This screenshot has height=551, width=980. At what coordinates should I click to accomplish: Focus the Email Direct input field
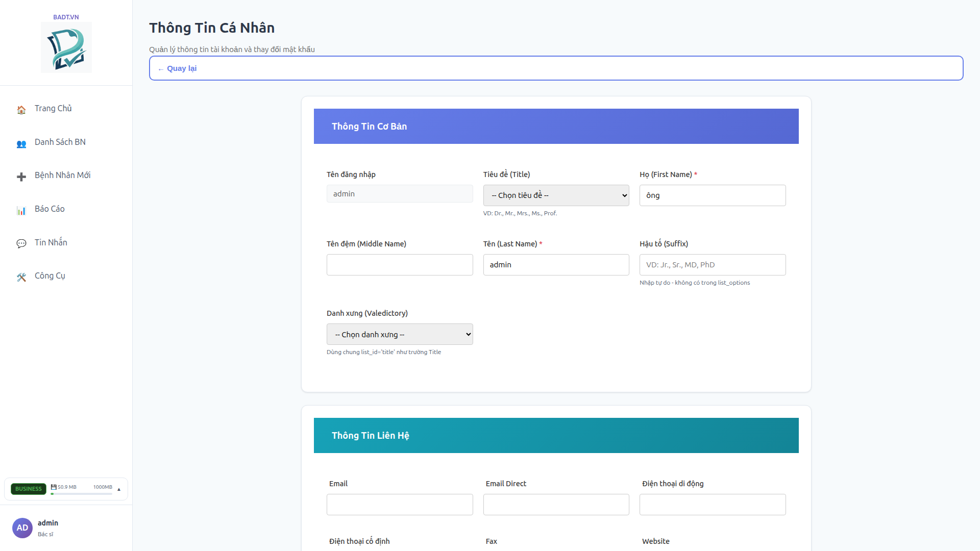click(556, 505)
